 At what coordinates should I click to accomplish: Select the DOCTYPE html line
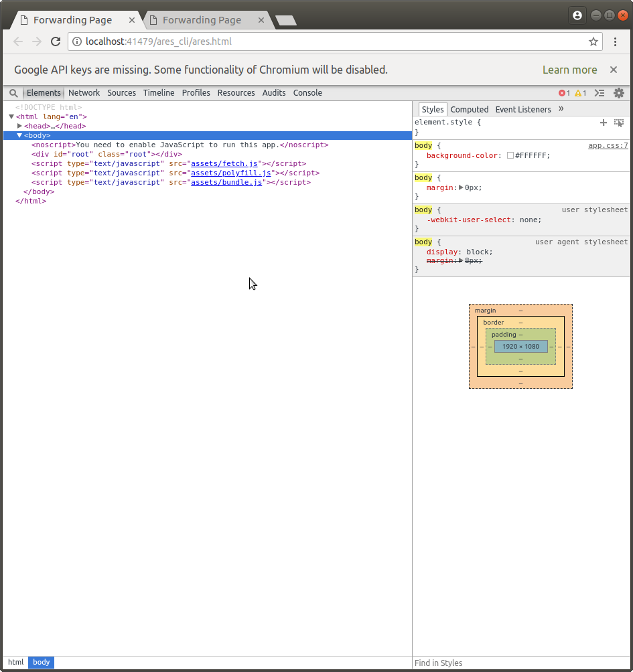[x=48, y=107]
